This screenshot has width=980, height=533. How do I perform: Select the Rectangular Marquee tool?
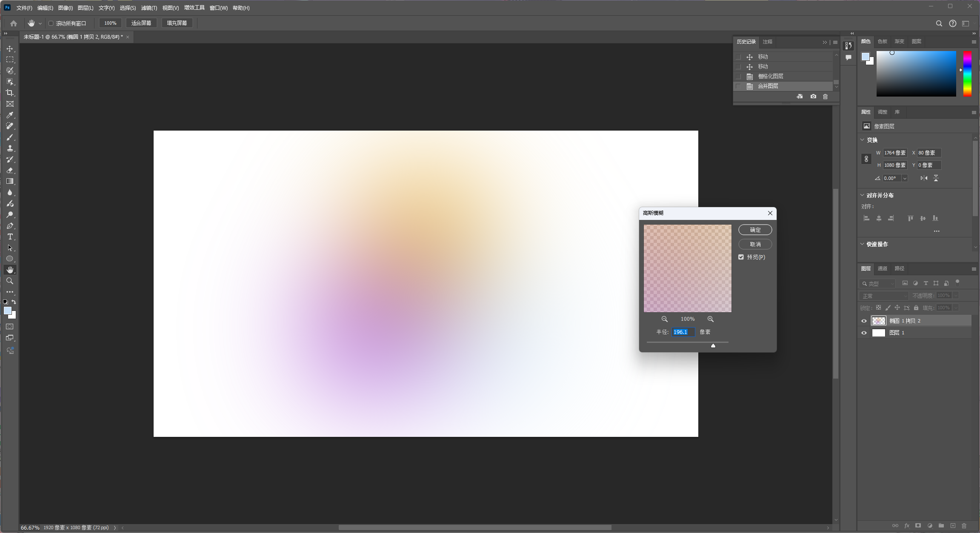10,60
